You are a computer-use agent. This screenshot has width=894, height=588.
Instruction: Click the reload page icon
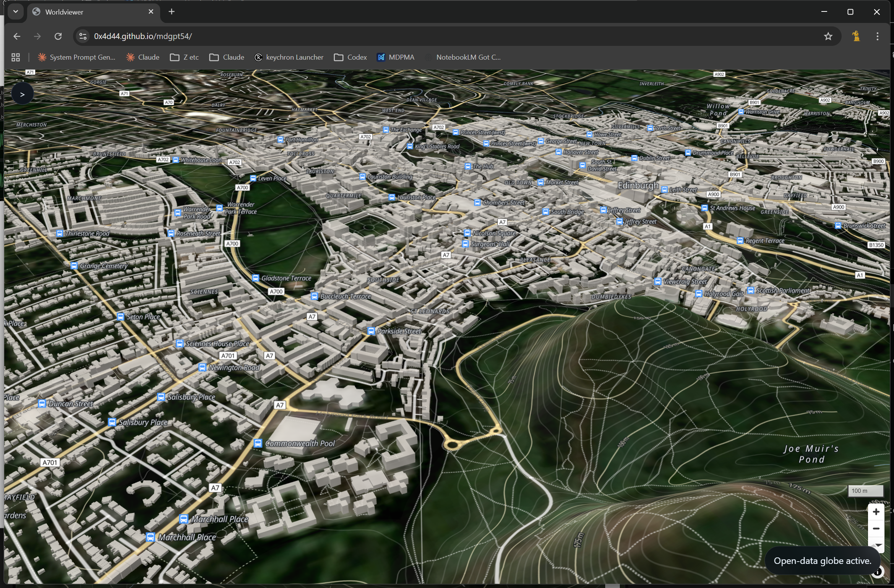pos(58,36)
